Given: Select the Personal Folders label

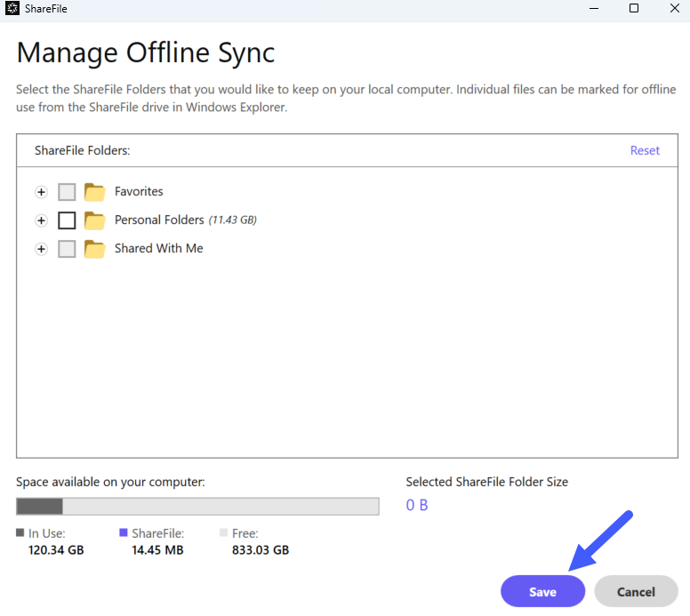Looking at the screenshot, I should [159, 220].
